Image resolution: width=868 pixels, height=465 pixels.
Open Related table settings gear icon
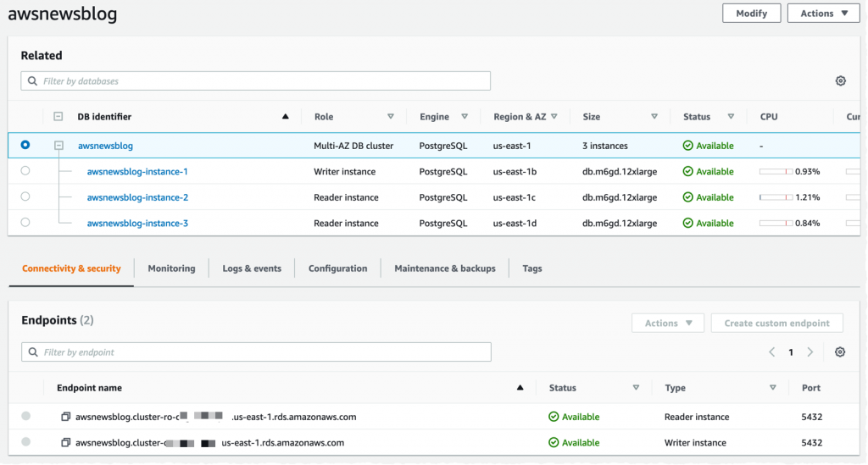click(x=840, y=81)
